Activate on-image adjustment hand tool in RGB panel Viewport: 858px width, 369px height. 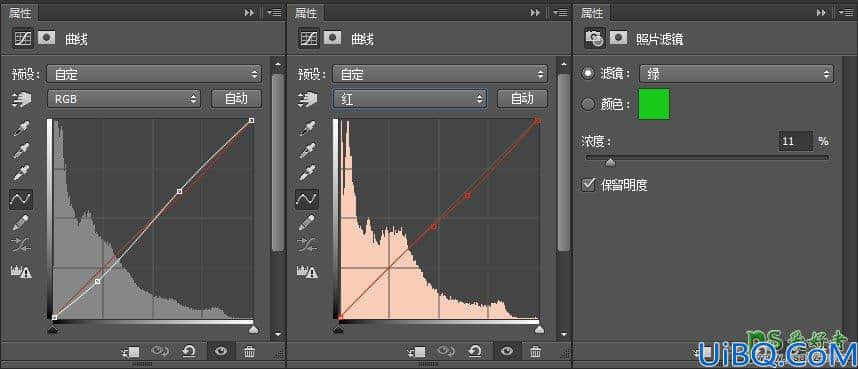[x=22, y=99]
